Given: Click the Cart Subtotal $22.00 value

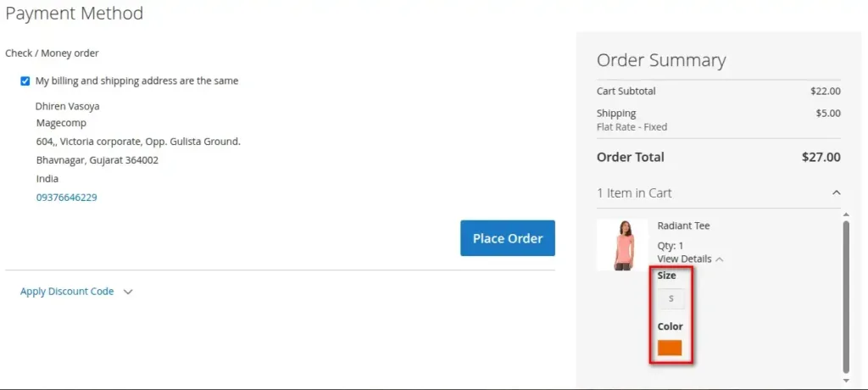Looking at the screenshot, I should pyautogui.click(x=825, y=92).
